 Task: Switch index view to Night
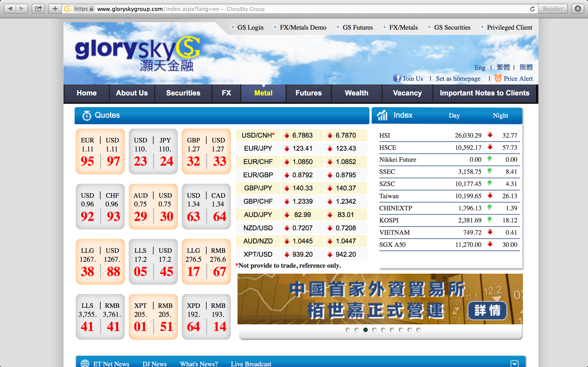click(500, 116)
